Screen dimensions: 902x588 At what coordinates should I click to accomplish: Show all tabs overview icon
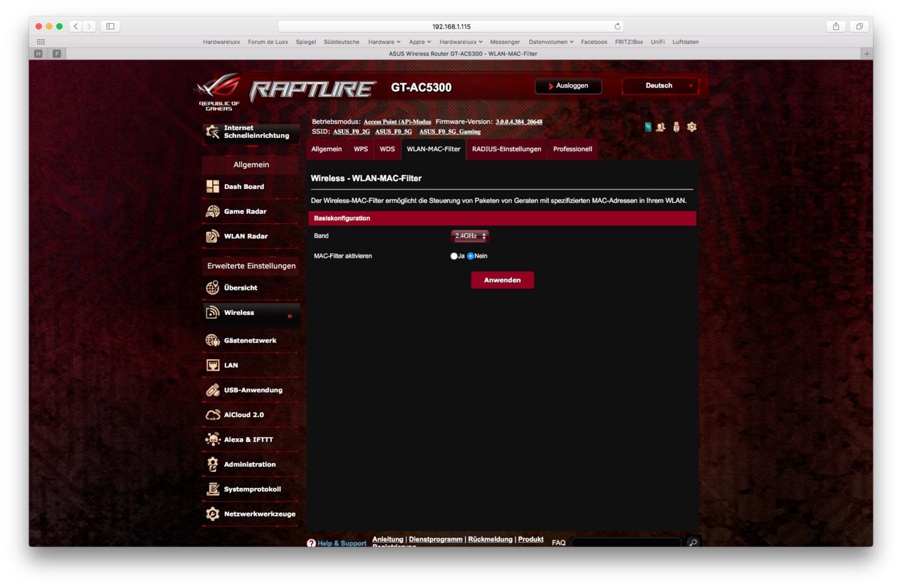859,27
